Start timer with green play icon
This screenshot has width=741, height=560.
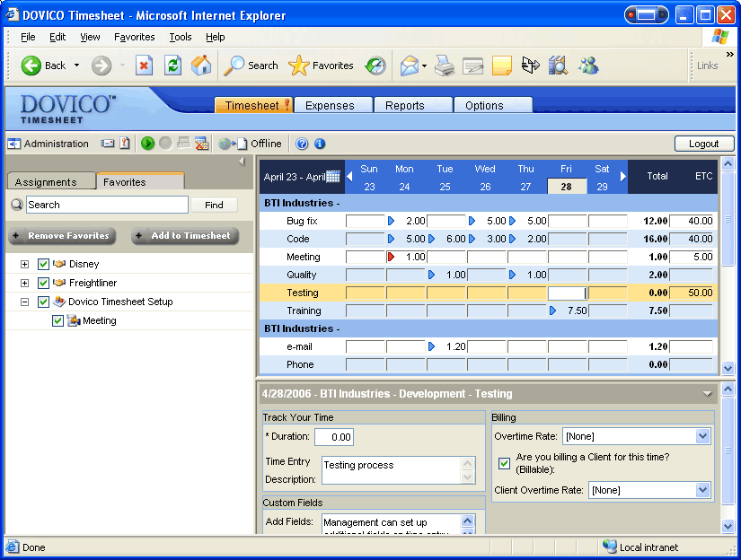[148, 144]
